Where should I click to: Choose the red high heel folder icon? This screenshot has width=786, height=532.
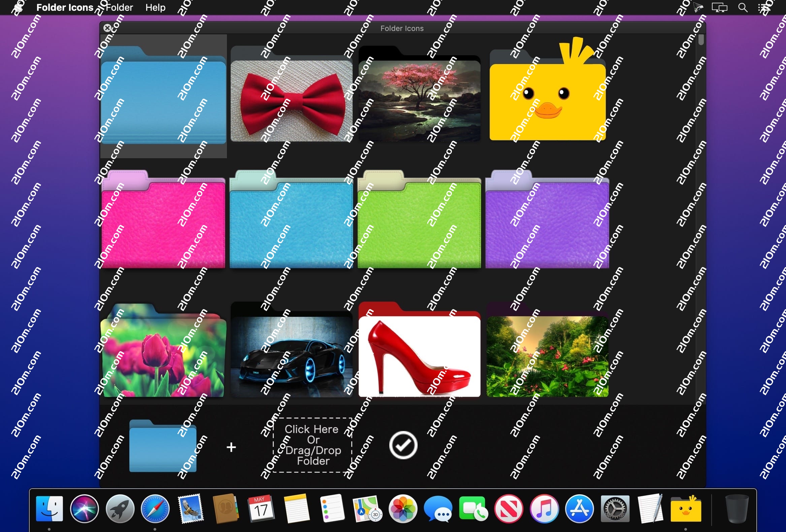pos(419,350)
